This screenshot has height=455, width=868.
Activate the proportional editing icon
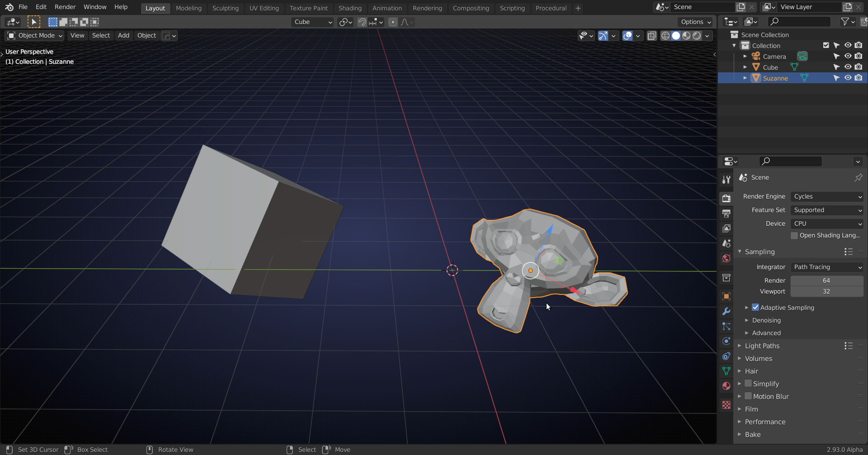tap(392, 22)
